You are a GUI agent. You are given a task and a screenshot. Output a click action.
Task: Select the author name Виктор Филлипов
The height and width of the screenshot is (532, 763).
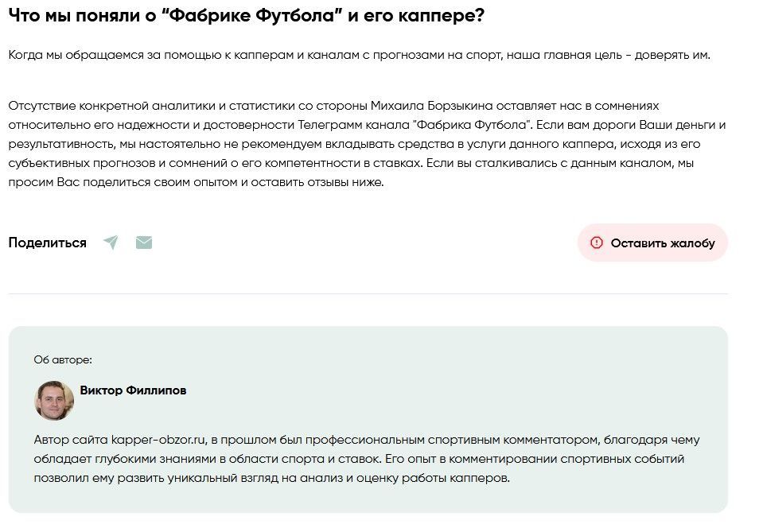click(133, 390)
